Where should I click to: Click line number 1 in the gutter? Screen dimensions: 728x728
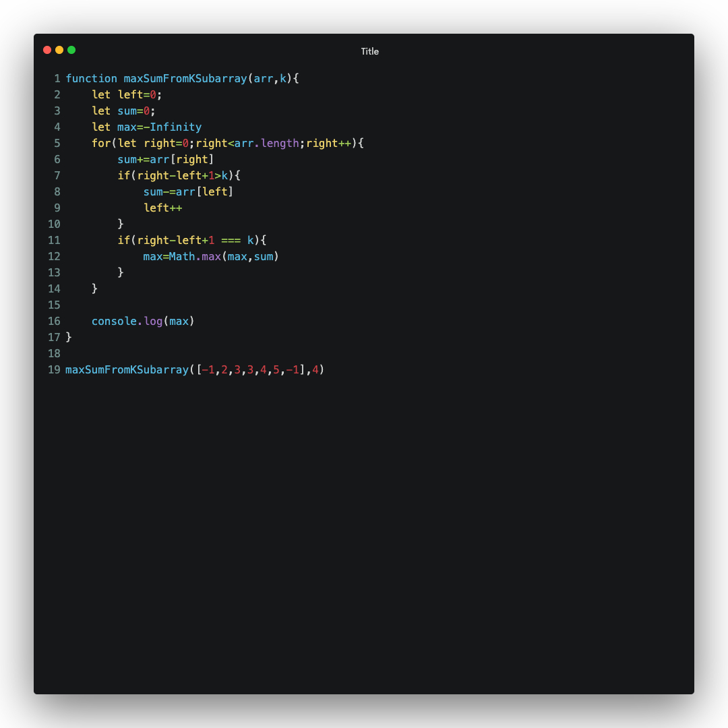[57, 78]
